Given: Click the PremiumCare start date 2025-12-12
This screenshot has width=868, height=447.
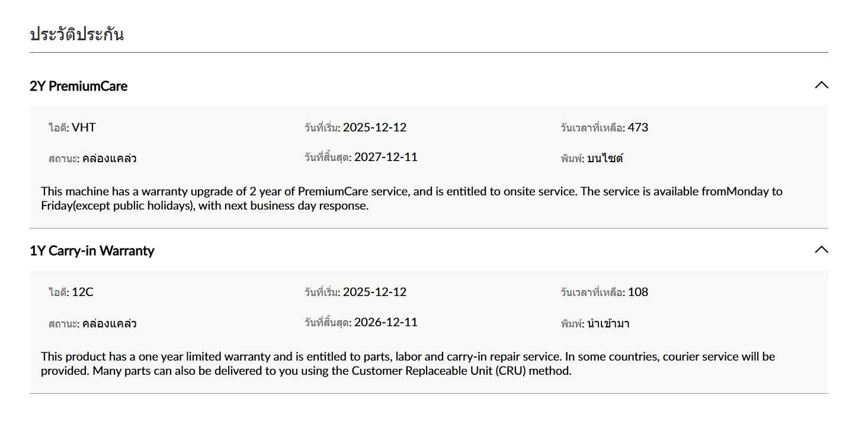Looking at the screenshot, I should coord(374,127).
